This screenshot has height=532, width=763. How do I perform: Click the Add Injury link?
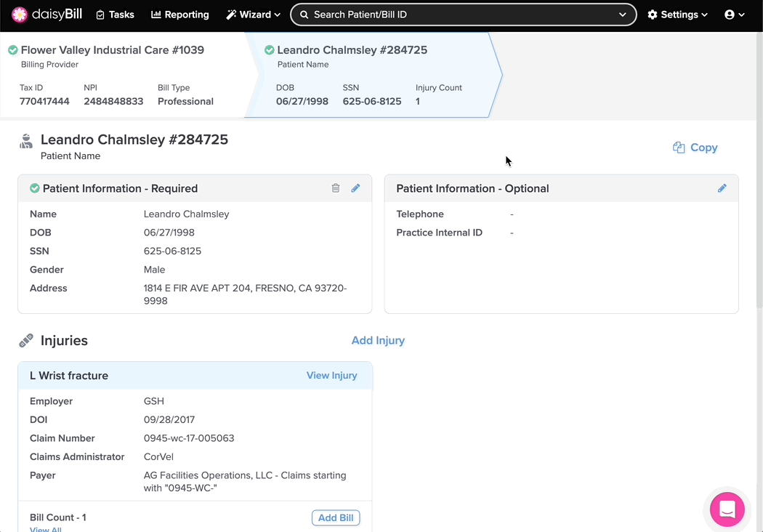pos(378,340)
